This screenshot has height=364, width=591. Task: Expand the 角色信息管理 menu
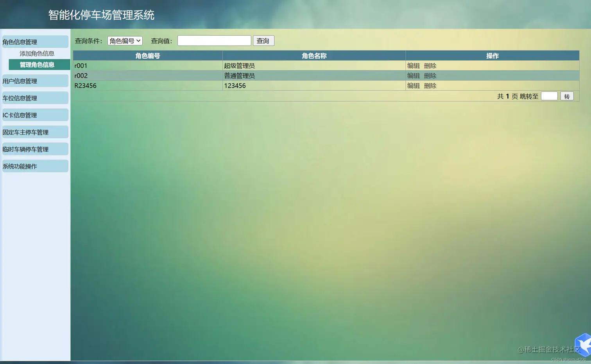(x=35, y=42)
